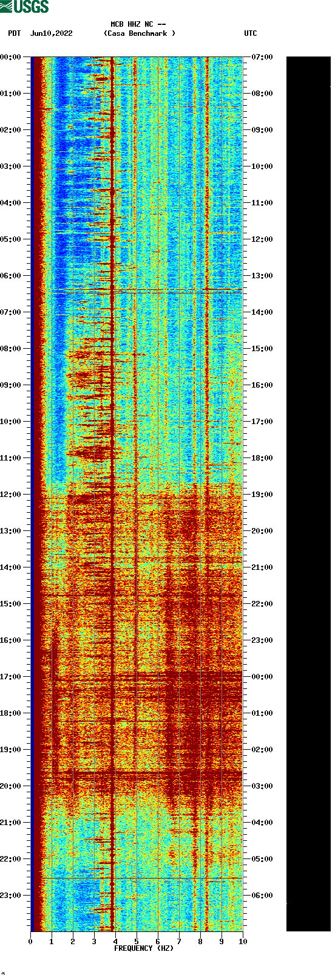Click the 23:00 PDT time label
Screen dimensions: 335x980
[x=11, y=896]
